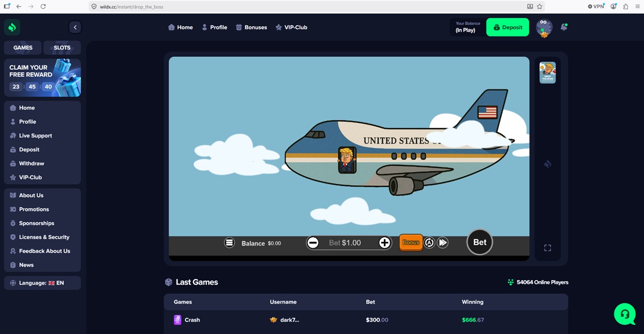Bookmark this page with the star icon

539,6
